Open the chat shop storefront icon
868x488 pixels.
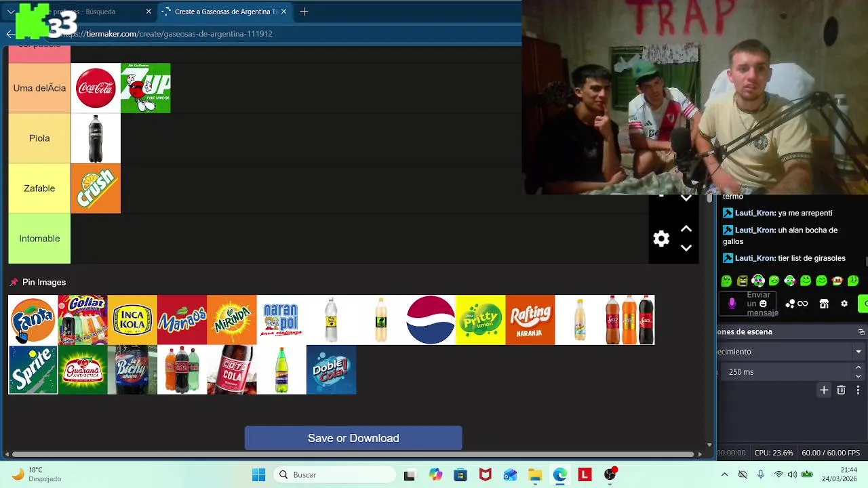click(x=824, y=304)
